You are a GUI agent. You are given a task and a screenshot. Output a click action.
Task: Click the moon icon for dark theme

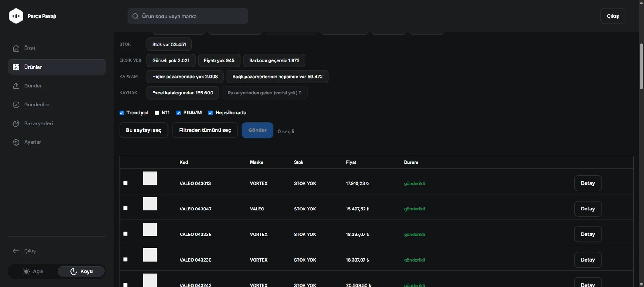[x=74, y=272]
